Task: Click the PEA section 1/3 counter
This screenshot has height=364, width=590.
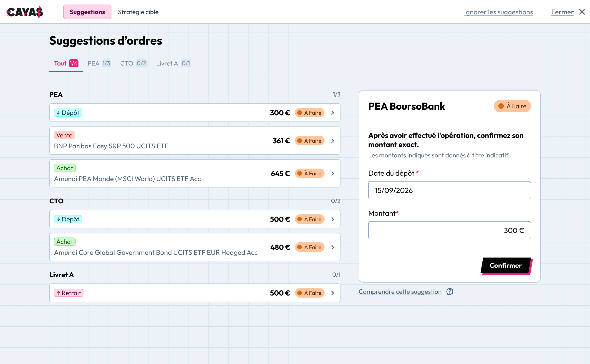Action: pyautogui.click(x=336, y=94)
